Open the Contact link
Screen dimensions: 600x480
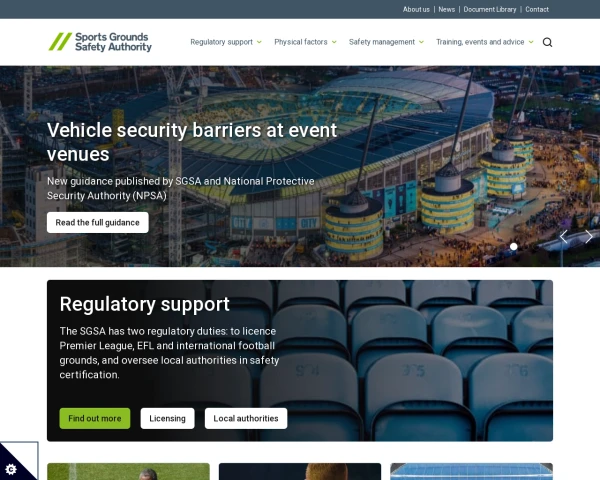537,9
